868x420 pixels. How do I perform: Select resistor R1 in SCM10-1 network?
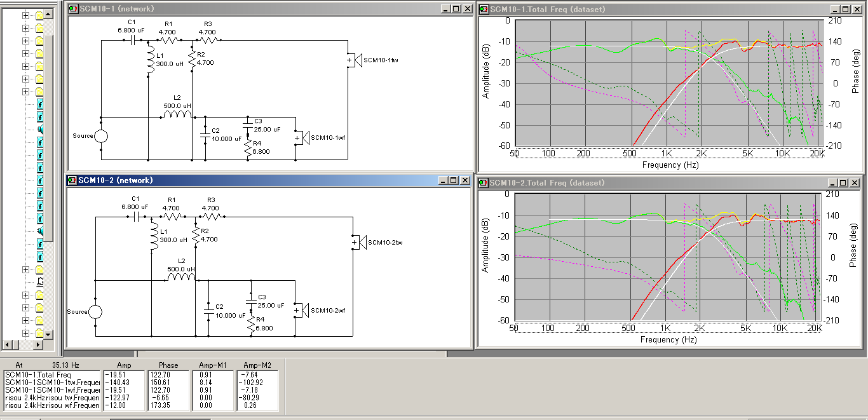(x=169, y=41)
